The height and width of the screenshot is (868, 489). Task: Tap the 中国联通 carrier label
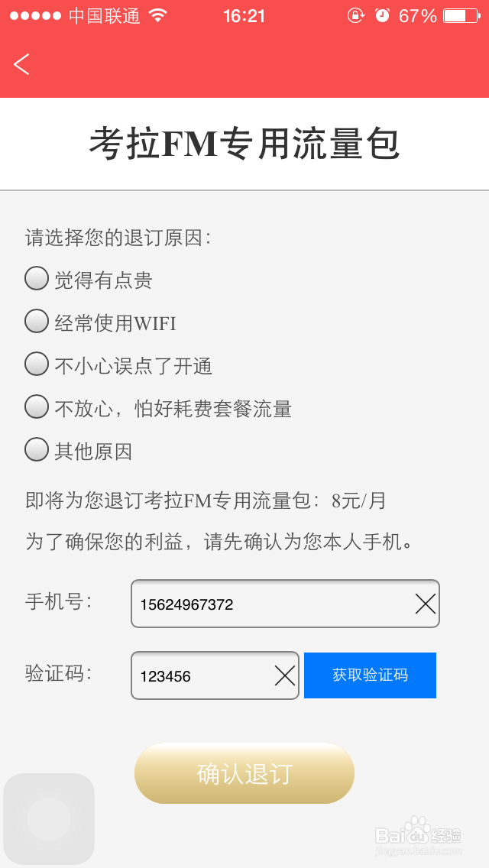click(105, 16)
